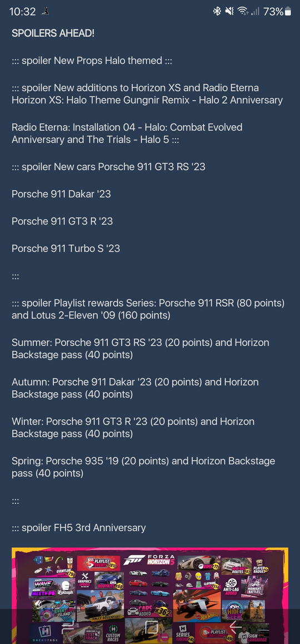Viewport: 300px width, 644px height.
Task: Tap the SPOILERS AHEAD! heading
Action: point(53,33)
